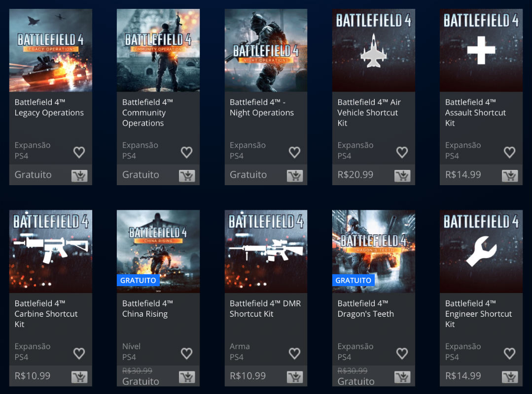Favorite the Air Vehicle Shortcut Kit
The height and width of the screenshot is (394, 532).
[402, 152]
